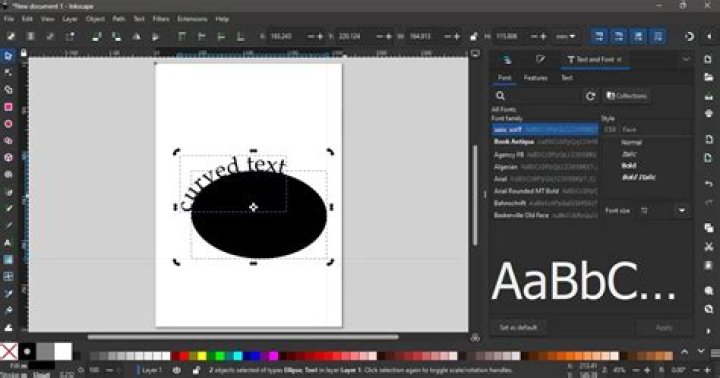Select the Paint Bucket tool
Image resolution: width=720 pixels, height=378 pixels.
coord(8,310)
